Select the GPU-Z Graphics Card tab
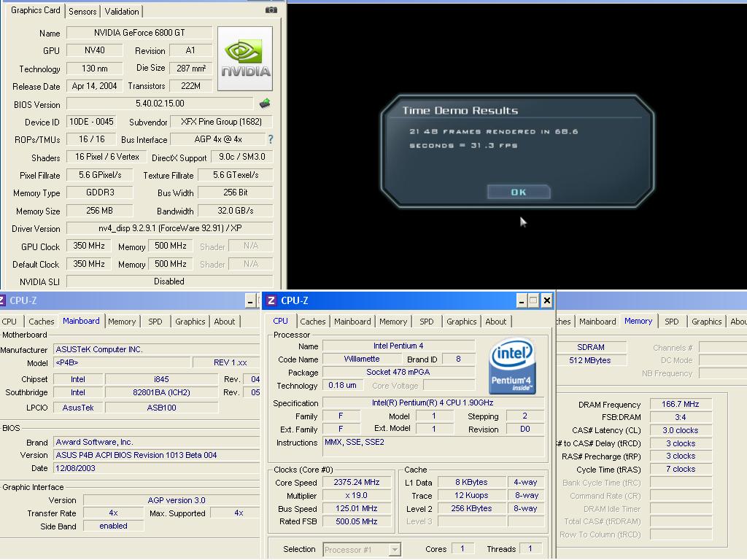The image size is (747, 560). click(x=36, y=10)
